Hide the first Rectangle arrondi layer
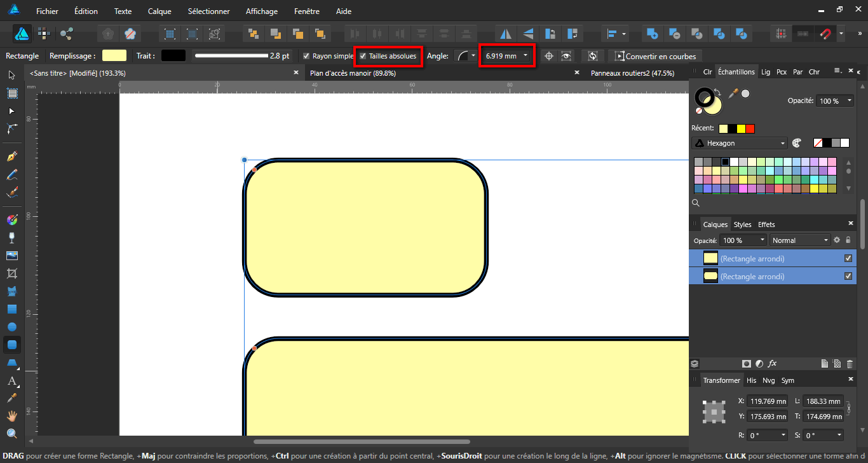 848,258
